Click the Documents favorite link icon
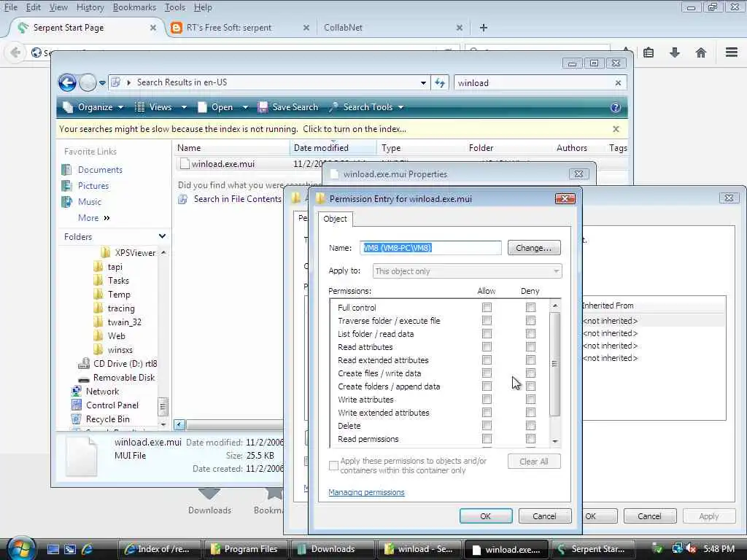This screenshot has width=747, height=560. pyautogui.click(x=66, y=169)
